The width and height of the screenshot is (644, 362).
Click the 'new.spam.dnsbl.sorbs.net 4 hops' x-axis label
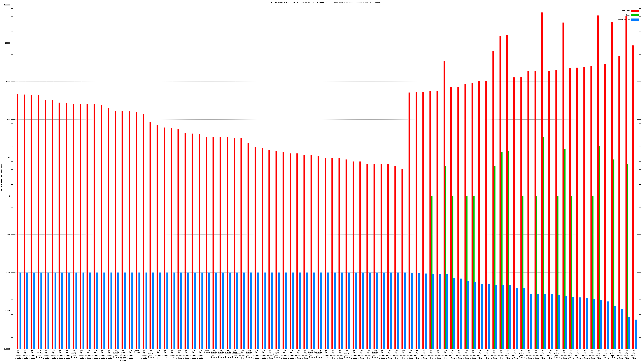click(123, 355)
